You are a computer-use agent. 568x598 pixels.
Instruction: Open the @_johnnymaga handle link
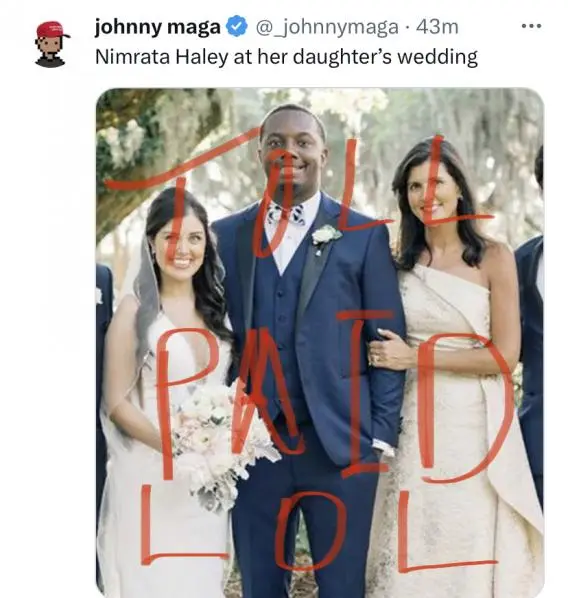[327, 27]
